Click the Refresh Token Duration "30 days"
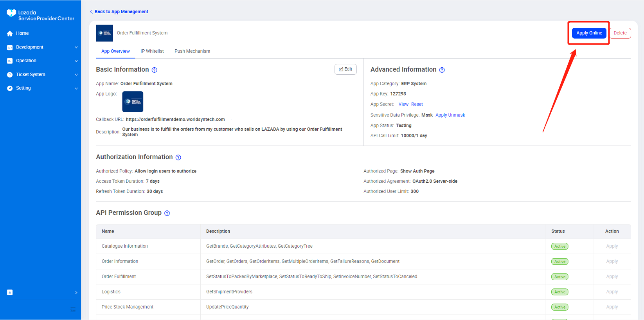 click(155, 192)
